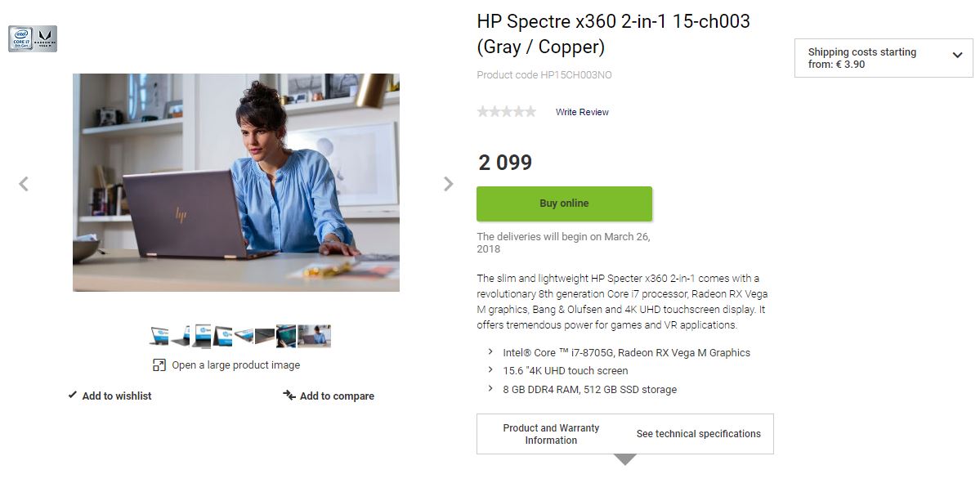Open Product and Warranty Information tab
Image resolution: width=980 pixels, height=483 pixels.
pos(551,434)
